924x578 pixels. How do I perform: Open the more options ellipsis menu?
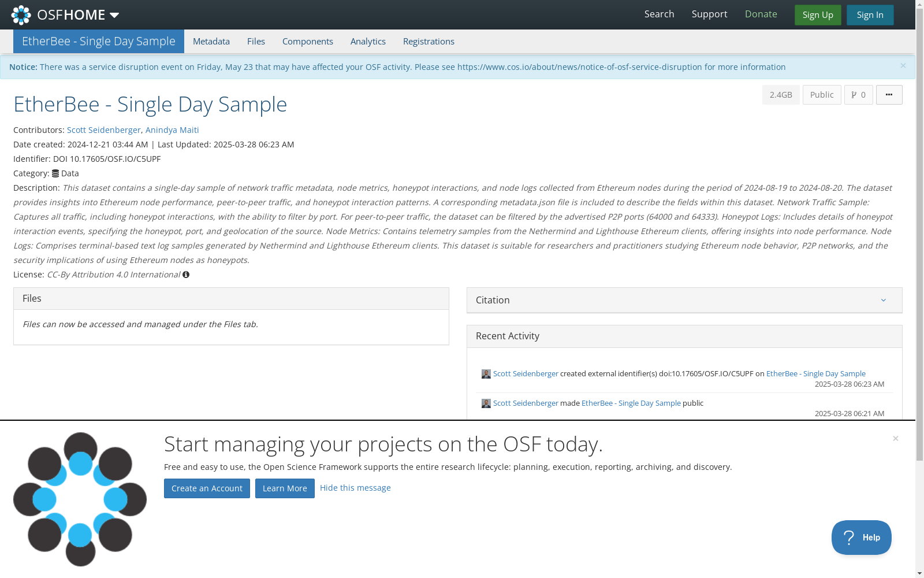pyautogui.click(x=889, y=95)
